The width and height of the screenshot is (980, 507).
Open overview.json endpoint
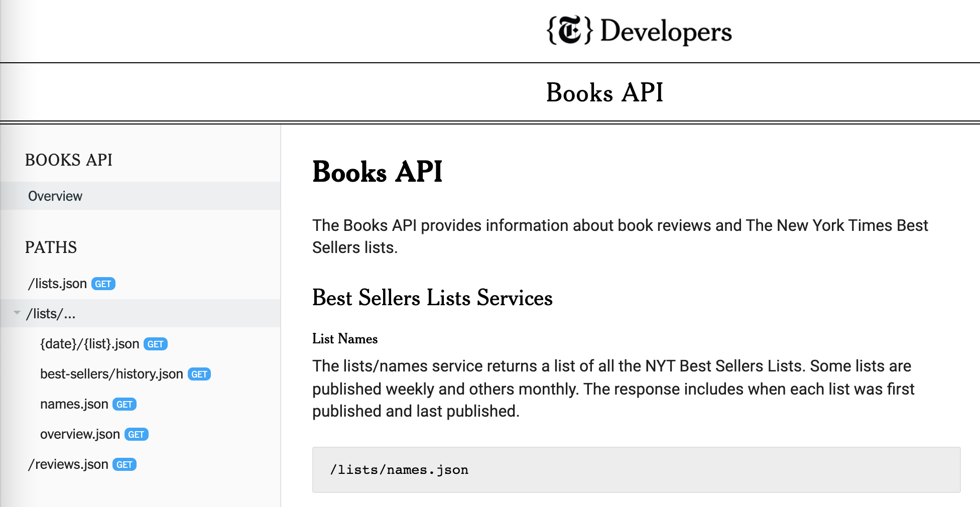click(80, 434)
